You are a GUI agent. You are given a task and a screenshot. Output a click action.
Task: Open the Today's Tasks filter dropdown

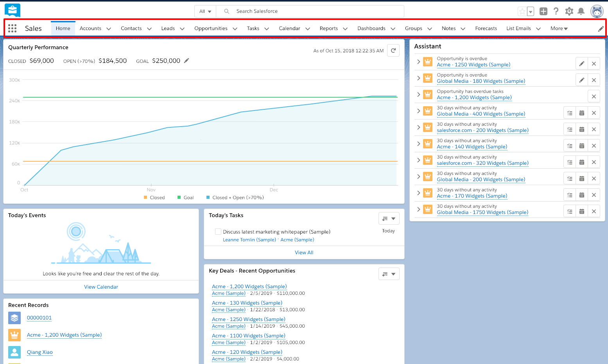click(x=389, y=219)
